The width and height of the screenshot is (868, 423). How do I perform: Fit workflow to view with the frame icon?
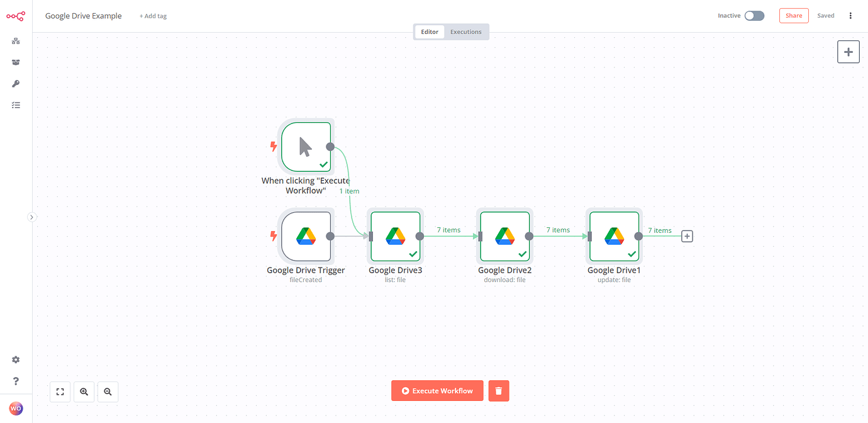[60, 392]
